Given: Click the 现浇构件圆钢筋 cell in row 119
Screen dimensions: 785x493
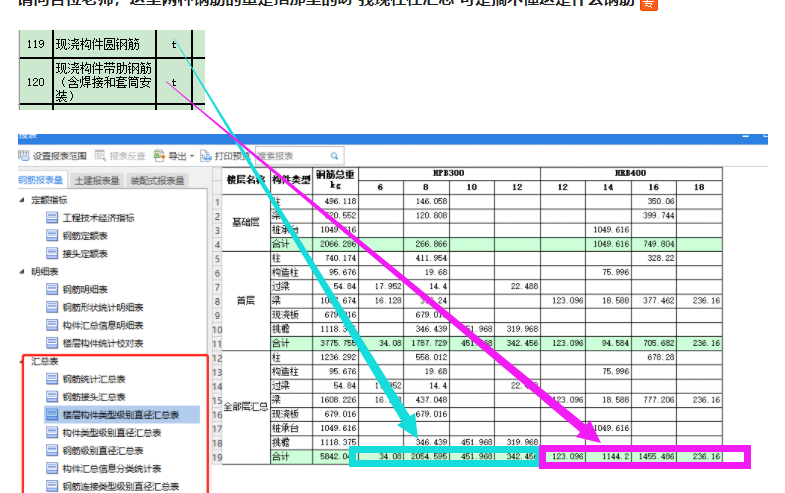Looking at the screenshot, I should point(104,44).
